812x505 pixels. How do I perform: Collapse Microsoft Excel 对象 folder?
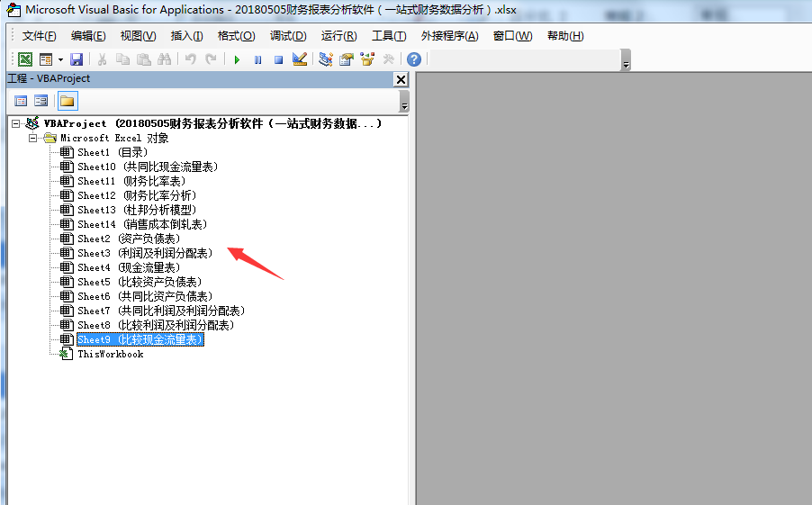pos(32,139)
